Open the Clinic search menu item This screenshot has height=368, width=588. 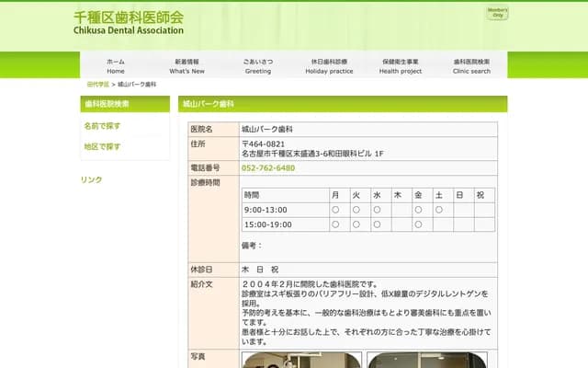[471, 66]
